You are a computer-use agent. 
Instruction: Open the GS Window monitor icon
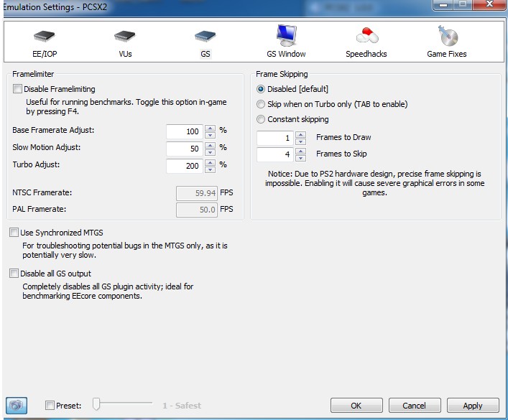(287, 35)
